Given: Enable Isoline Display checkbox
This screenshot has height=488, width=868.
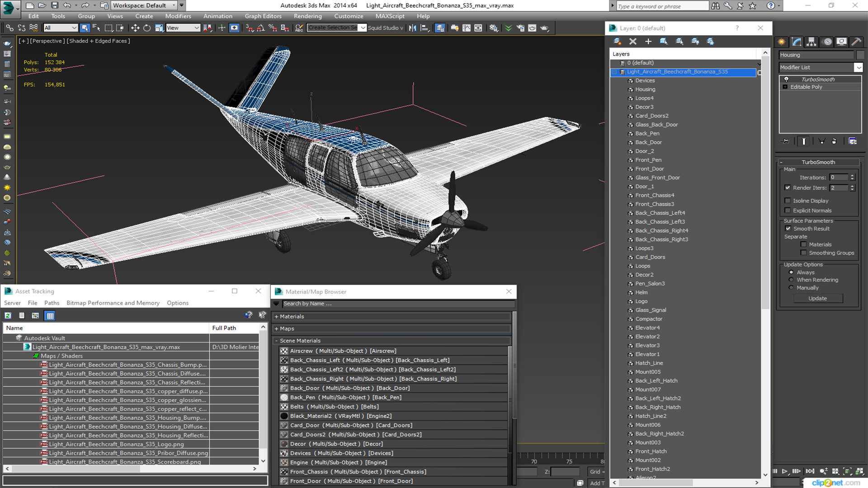Looking at the screenshot, I should point(788,201).
